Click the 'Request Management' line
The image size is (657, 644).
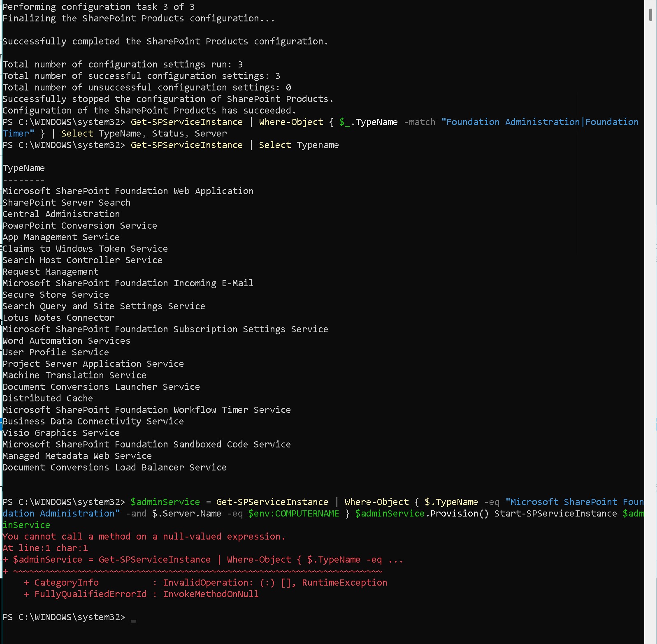click(51, 272)
